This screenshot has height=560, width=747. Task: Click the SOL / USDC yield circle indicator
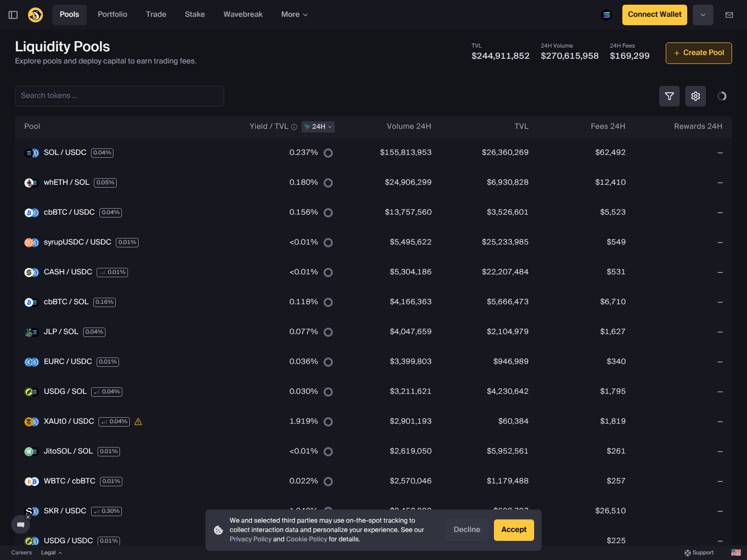(x=328, y=153)
